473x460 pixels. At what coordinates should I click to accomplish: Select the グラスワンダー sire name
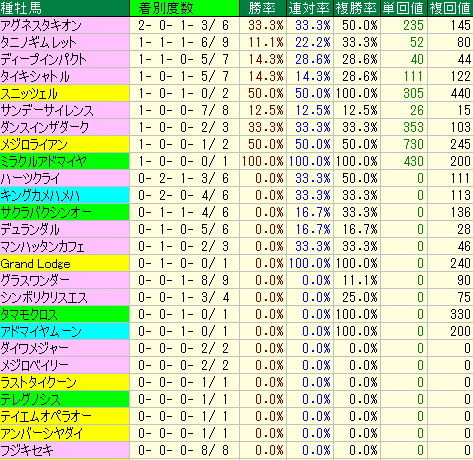pyautogui.click(x=35, y=280)
